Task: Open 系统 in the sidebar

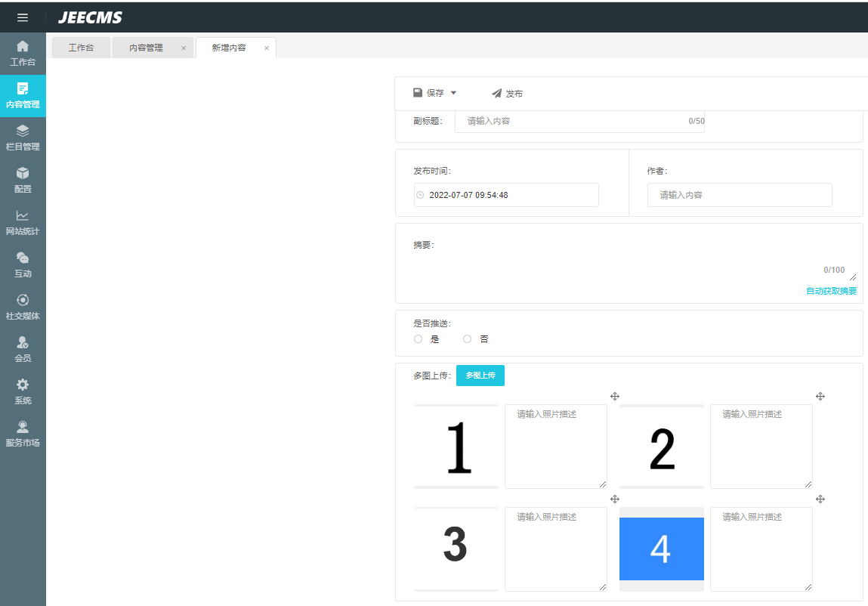Action: (x=23, y=391)
